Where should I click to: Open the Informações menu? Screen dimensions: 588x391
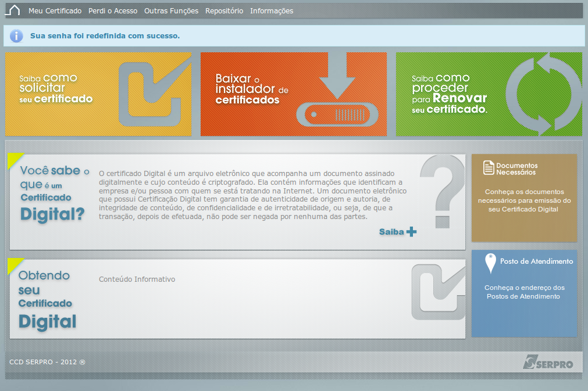[272, 11]
